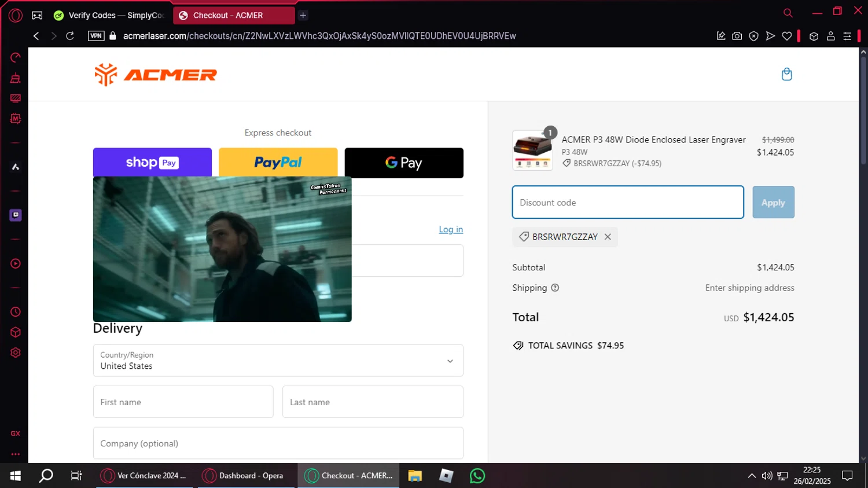Click the GX label at sidebar bottom
Screen dimensions: 868x488
pos(16,434)
